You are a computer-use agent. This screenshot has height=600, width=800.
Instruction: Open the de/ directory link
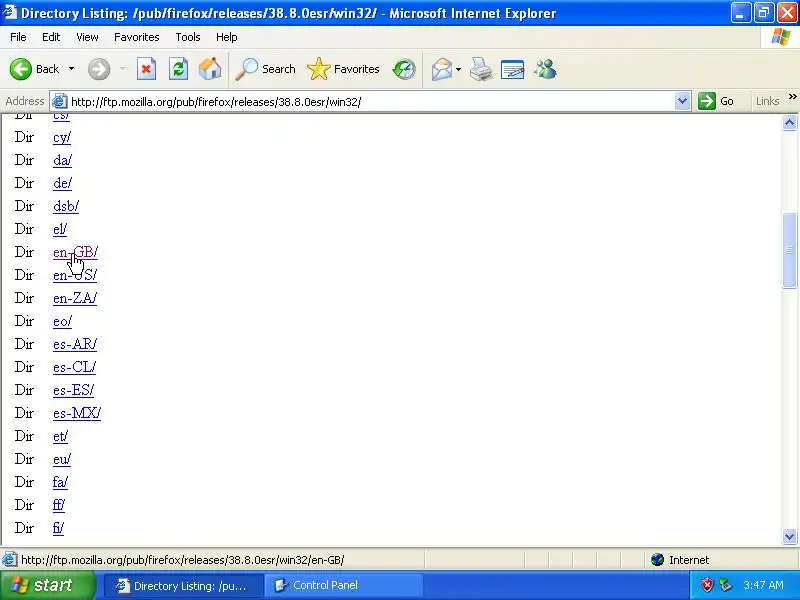[62, 183]
